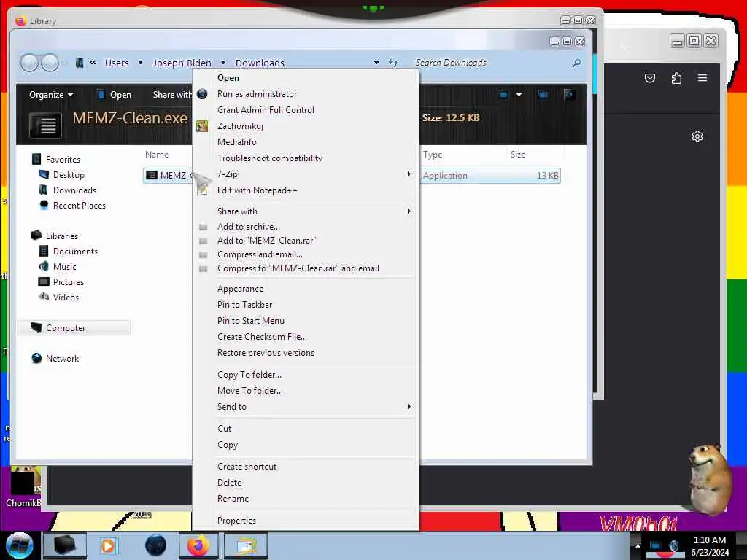Select Users in the breadcrumb path
Screen dimensions: 747x560
pos(117,63)
